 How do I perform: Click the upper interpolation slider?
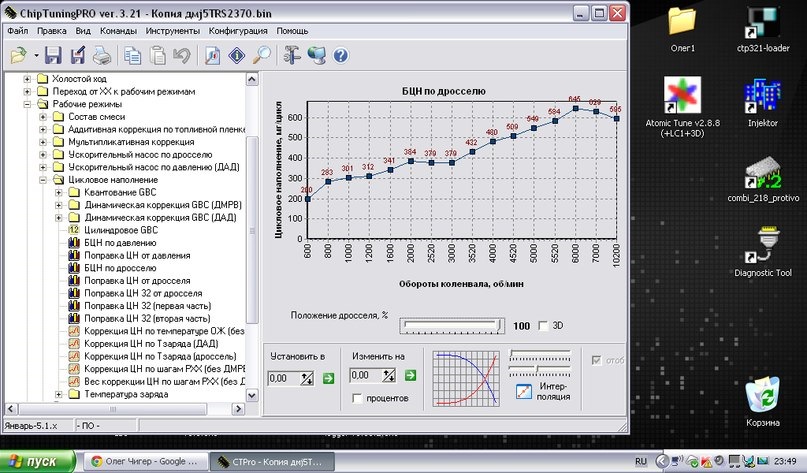click(x=539, y=355)
